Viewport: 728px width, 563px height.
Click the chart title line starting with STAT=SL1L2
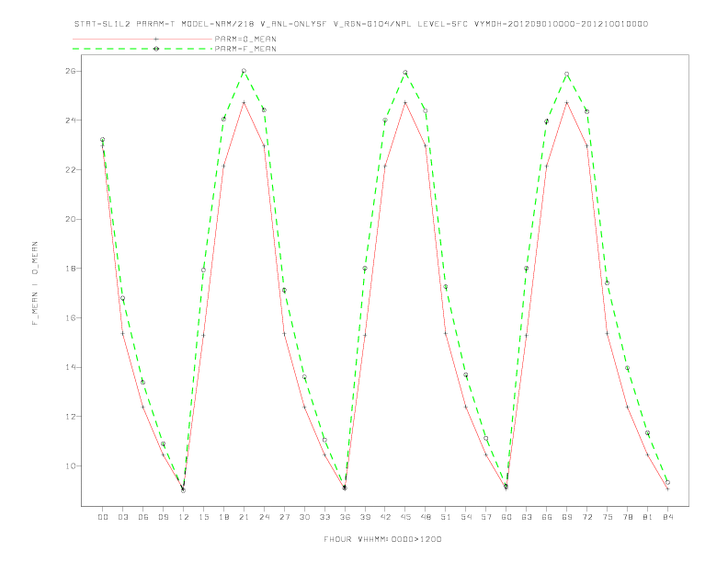point(361,24)
